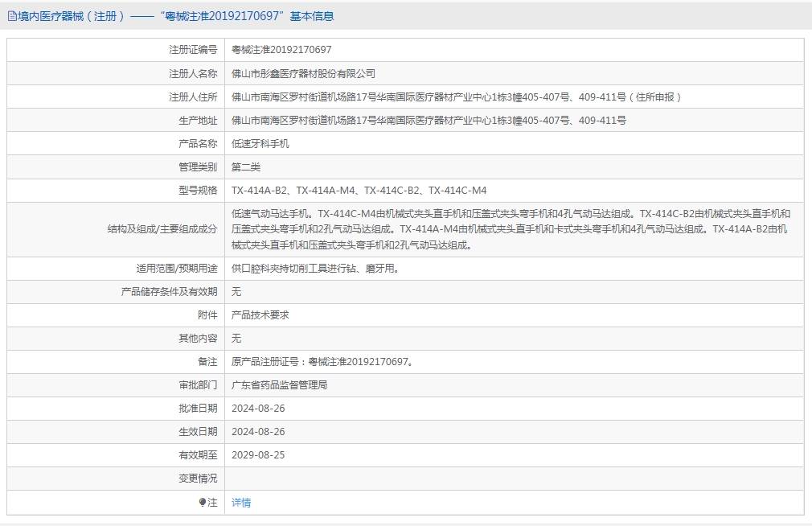Screen dimensions: 812x526
Task: Click the 适用范围/预期用途 value text
Action: coord(315,269)
